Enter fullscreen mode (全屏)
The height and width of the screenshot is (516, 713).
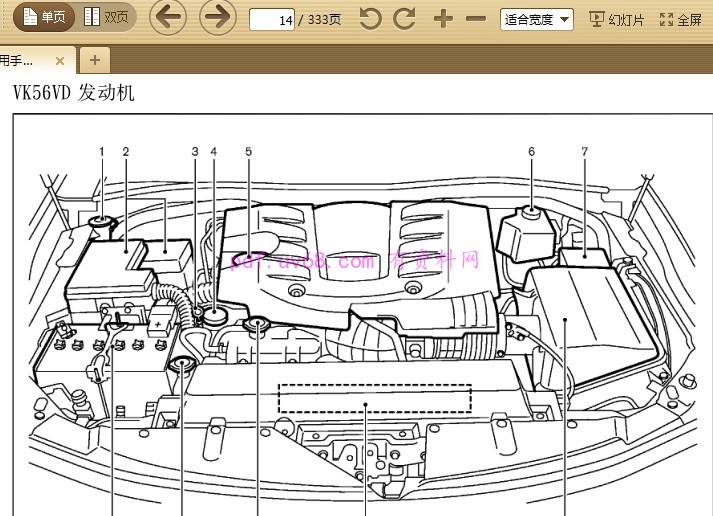[x=683, y=18]
